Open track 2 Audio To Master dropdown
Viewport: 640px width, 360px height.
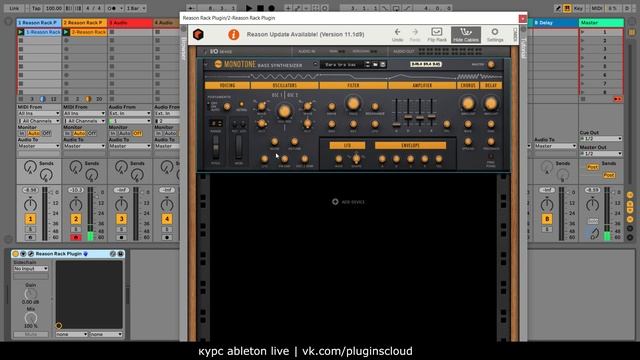[x=84, y=146]
